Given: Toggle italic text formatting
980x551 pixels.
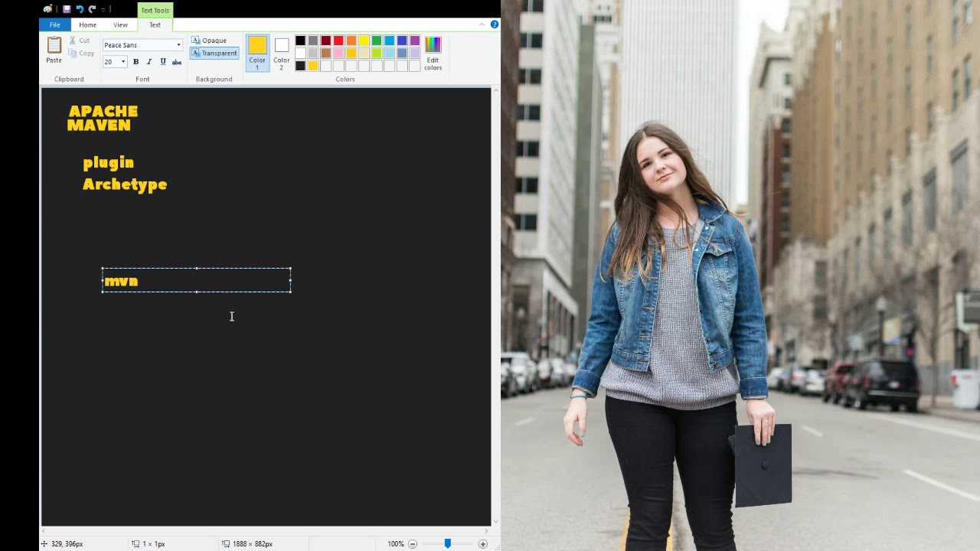Looking at the screenshot, I should 149,62.
